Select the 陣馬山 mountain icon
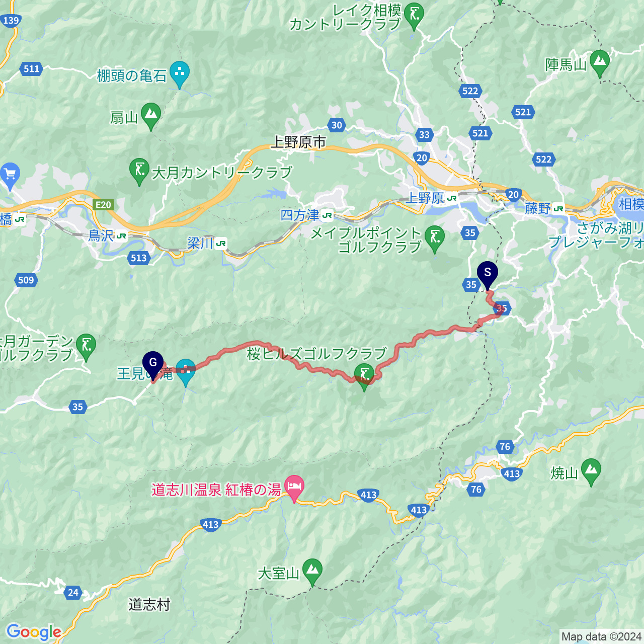The width and height of the screenshot is (644, 644). click(599, 64)
